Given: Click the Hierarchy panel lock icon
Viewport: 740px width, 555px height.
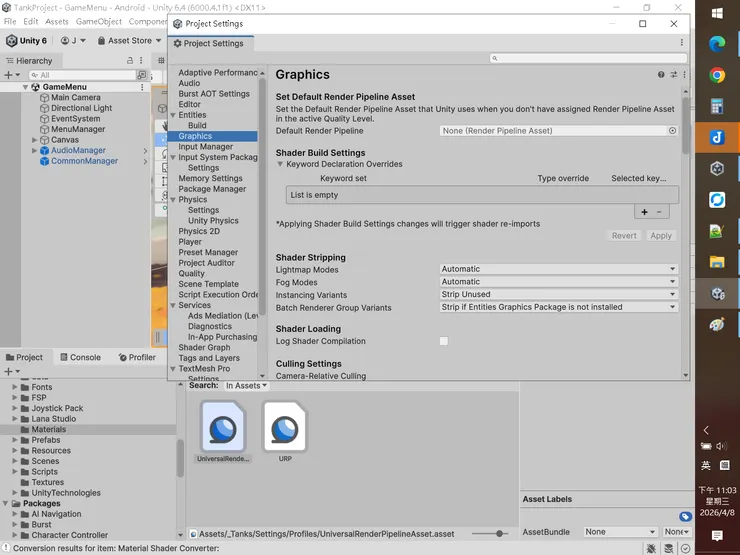Looking at the screenshot, I should [130, 61].
